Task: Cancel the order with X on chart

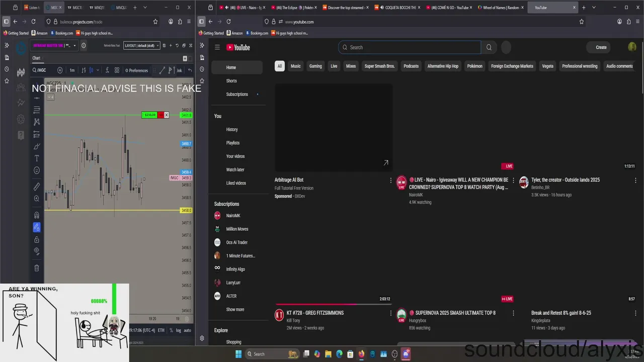Action: (x=167, y=115)
